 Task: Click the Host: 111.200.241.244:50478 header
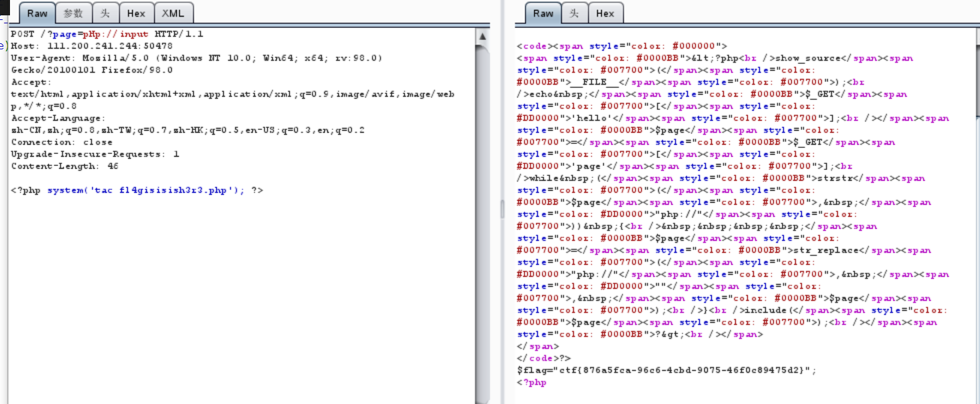tap(91, 46)
